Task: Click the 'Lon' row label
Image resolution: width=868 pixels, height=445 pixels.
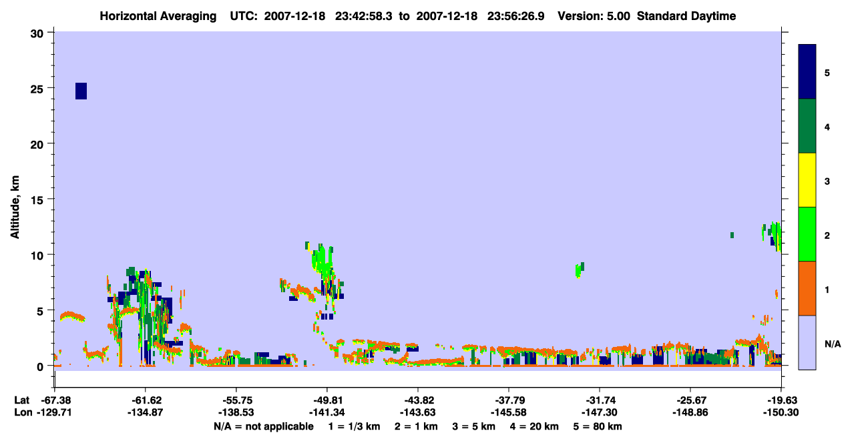Action: point(23,413)
